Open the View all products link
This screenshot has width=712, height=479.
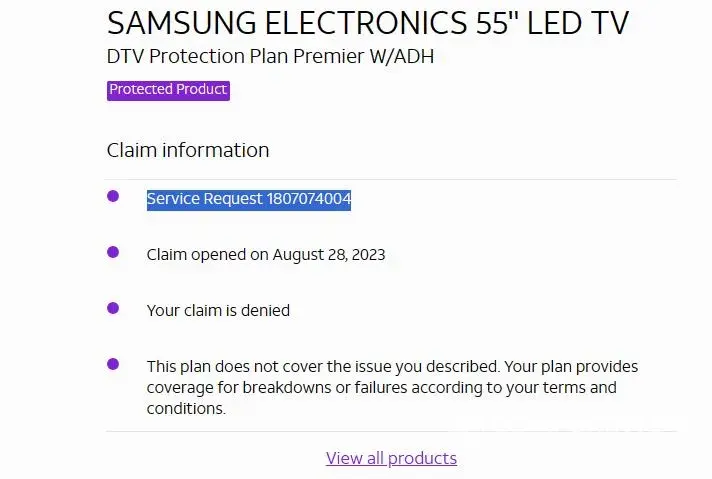391,458
